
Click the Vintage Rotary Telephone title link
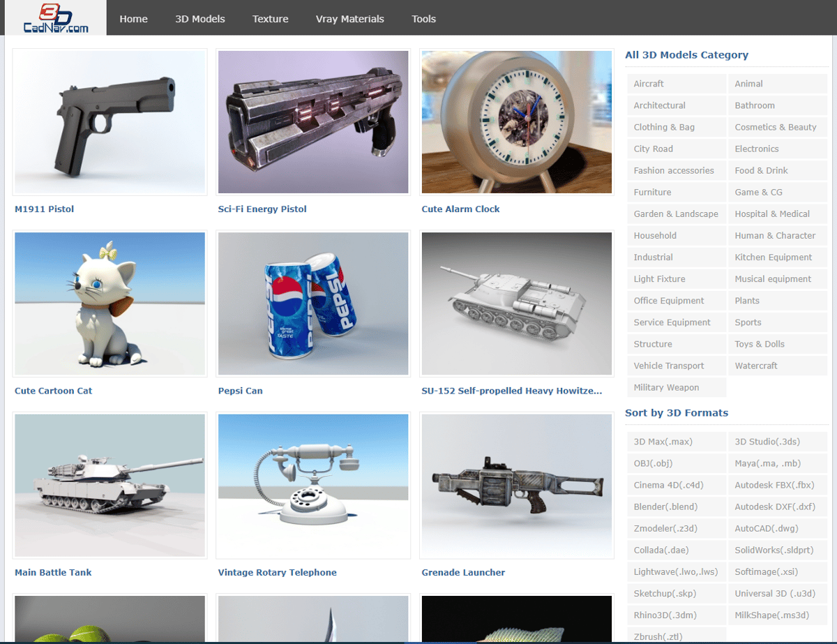point(278,573)
